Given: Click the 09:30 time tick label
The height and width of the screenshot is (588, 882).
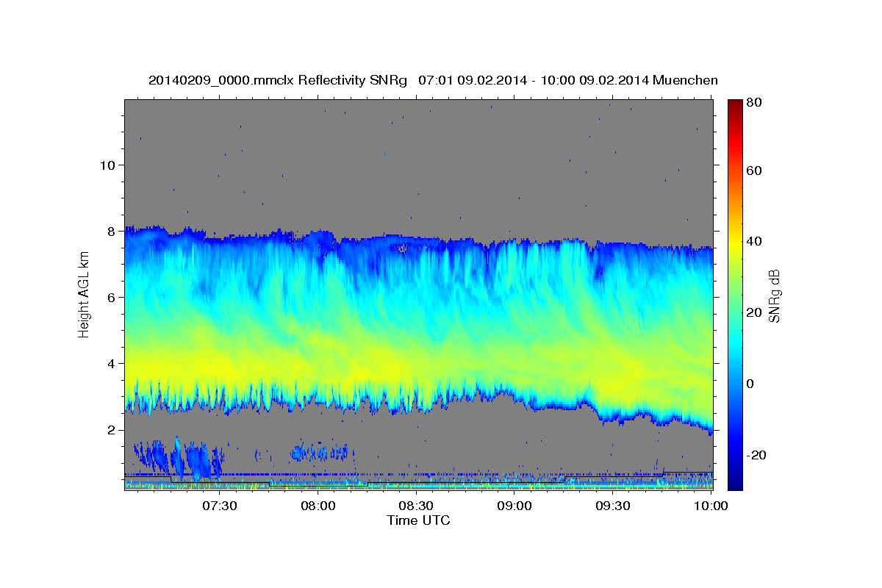Looking at the screenshot, I should 612,506.
